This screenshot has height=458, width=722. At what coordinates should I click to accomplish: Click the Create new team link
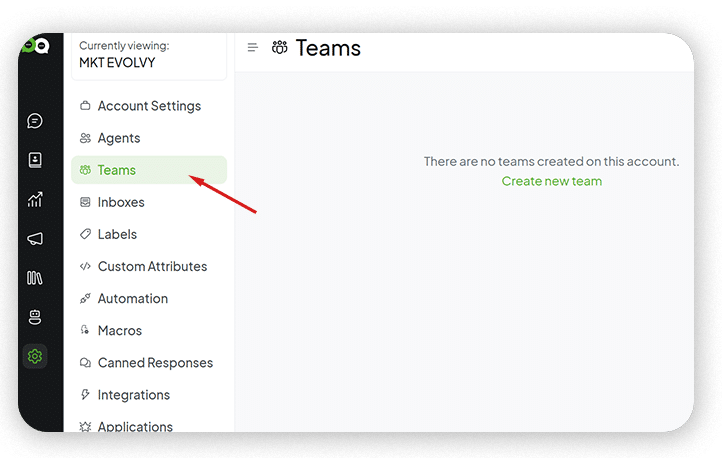click(x=551, y=181)
